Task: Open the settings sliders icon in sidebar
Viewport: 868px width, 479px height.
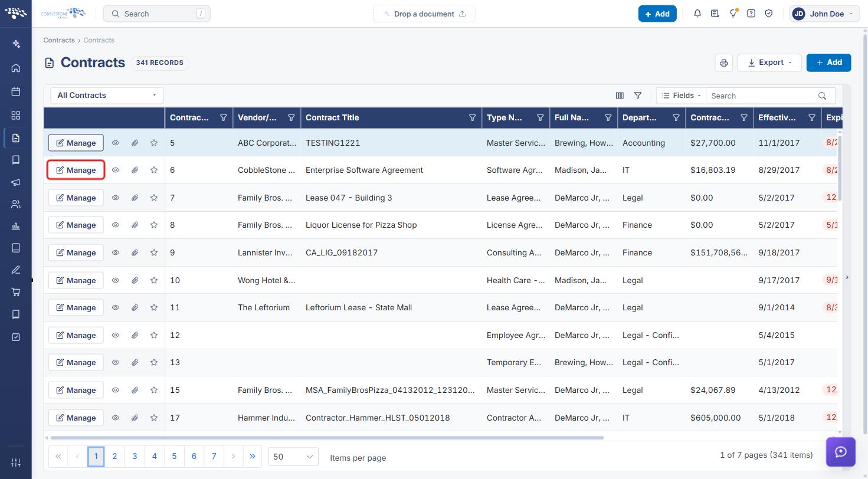Action: pos(16,462)
